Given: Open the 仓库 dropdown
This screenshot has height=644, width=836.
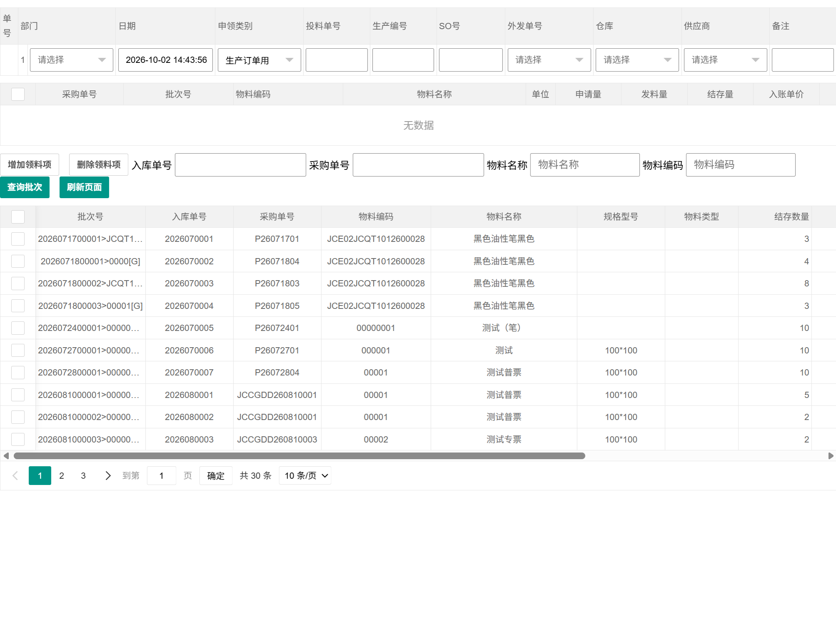Looking at the screenshot, I should point(637,60).
